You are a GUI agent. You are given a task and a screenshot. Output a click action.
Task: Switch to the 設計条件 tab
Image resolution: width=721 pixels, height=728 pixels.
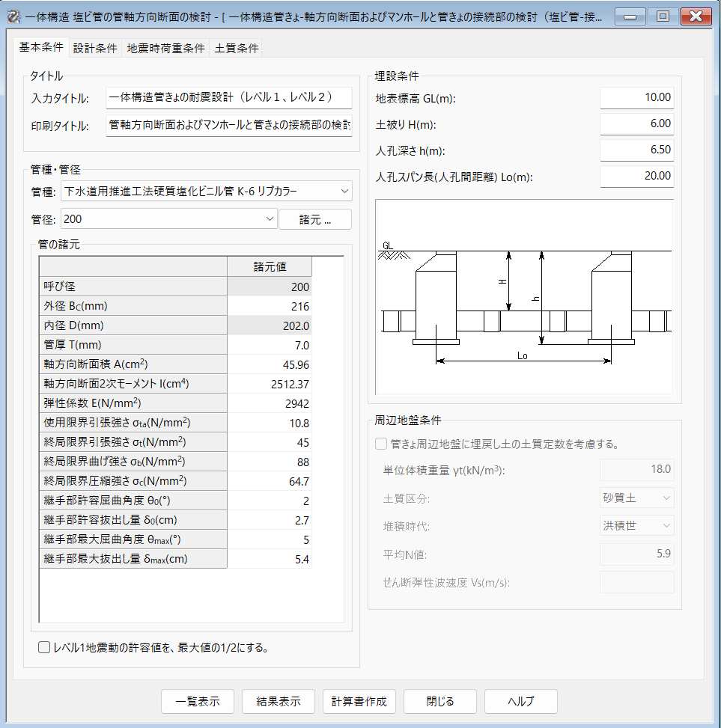95,48
